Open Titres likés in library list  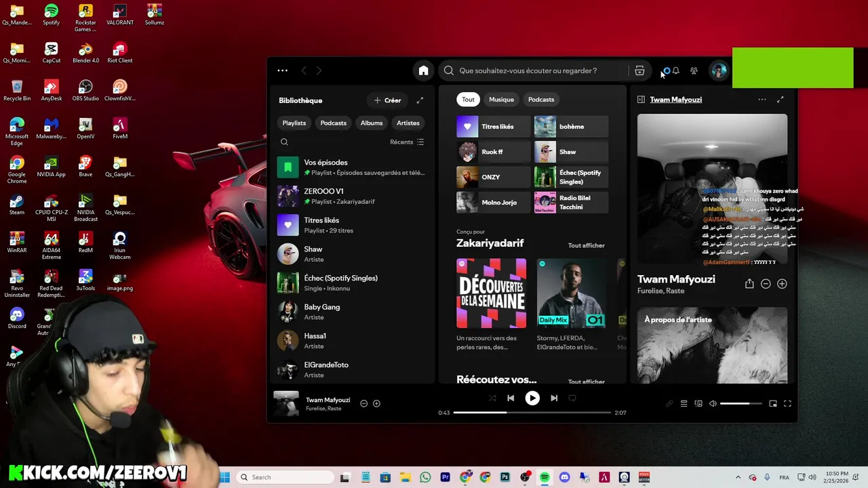[x=351, y=225]
